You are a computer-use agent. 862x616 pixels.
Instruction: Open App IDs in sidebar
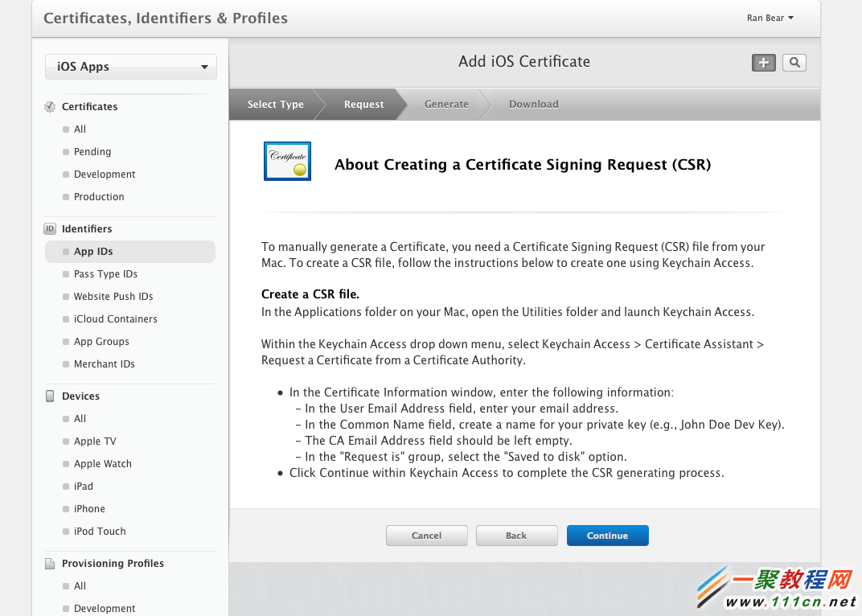(93, 252)
